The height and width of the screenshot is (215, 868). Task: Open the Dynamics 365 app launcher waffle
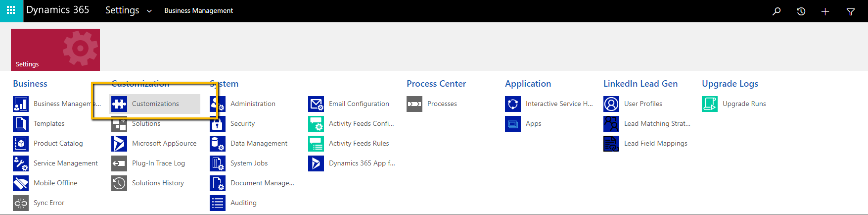click(x=11, y=10)
